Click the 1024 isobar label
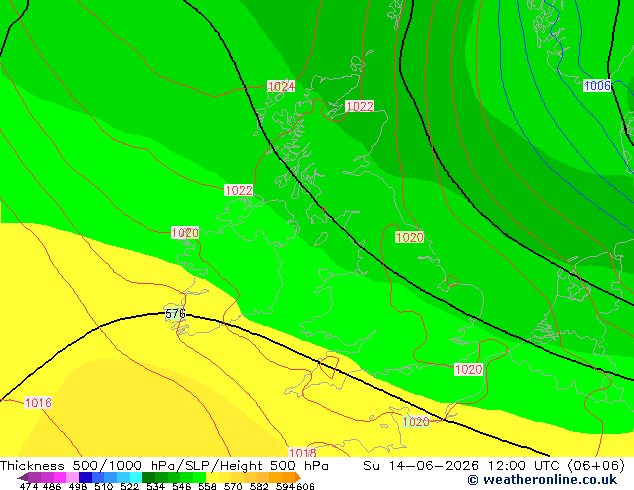The height and width of the screenshot is (490, 634). point(281,86)
